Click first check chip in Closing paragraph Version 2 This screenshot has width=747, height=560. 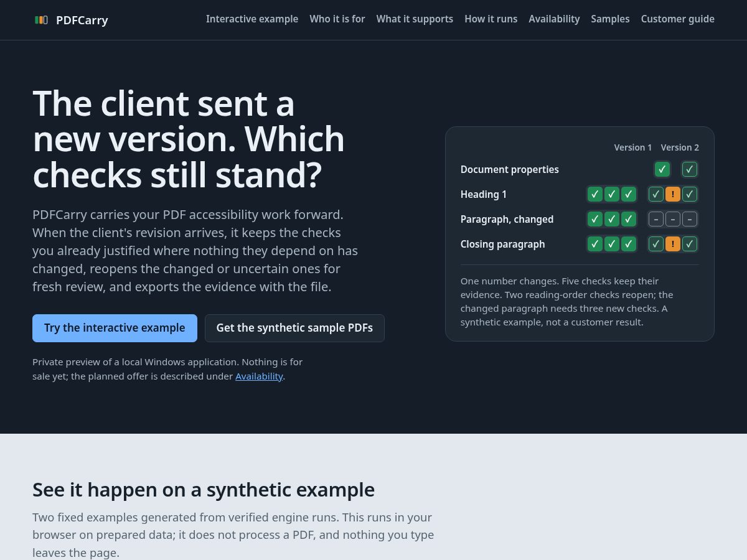tap(656, 244)
